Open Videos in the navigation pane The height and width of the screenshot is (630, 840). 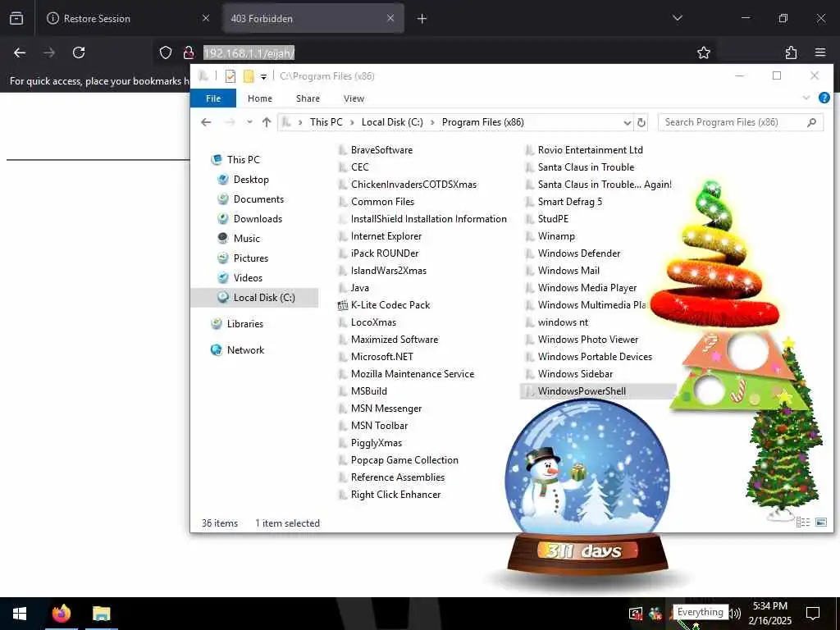click(248, 278)
